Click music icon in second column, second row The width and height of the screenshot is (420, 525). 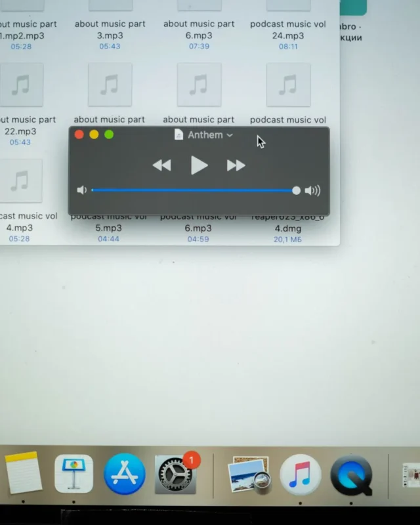point(110,85)
